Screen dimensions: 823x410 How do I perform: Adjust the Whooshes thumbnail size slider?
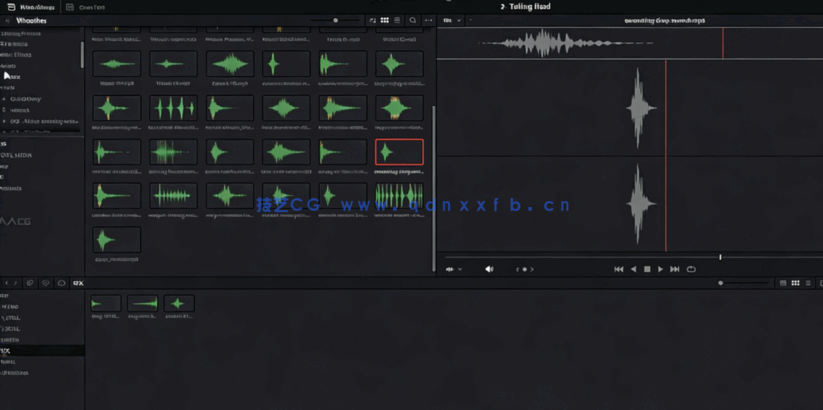[336, 20]
